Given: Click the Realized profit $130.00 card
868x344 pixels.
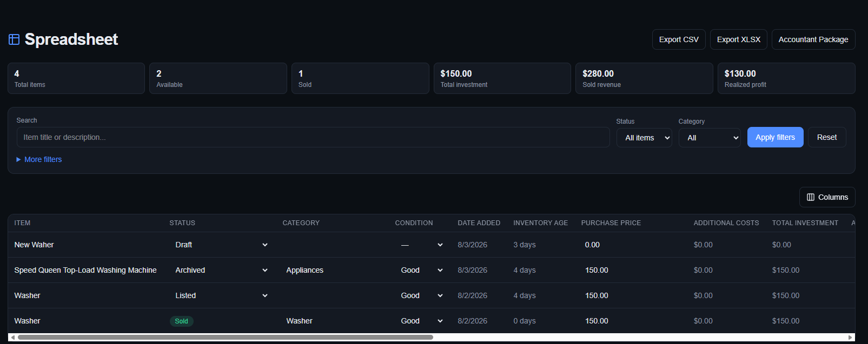Looking at the screenshot, I should point(786,78).
